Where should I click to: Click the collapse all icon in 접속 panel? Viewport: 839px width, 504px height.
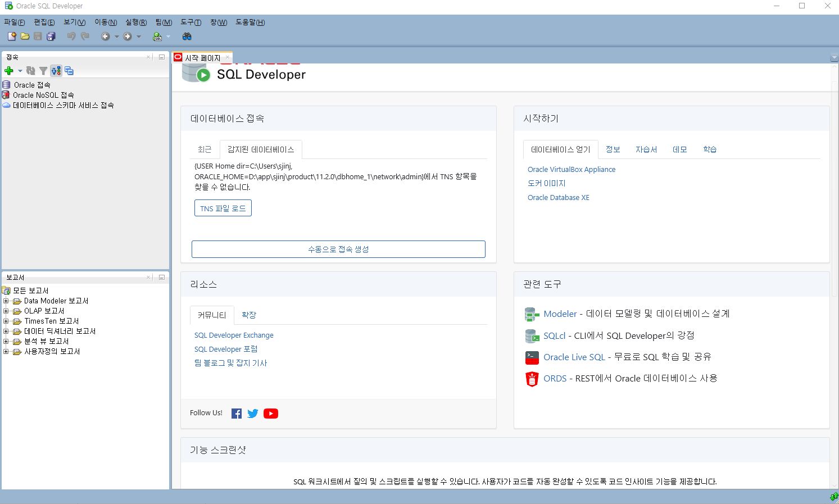point(69,71)
